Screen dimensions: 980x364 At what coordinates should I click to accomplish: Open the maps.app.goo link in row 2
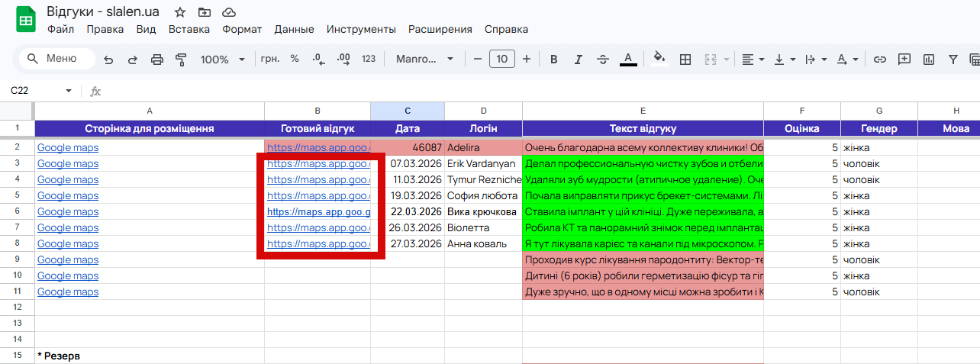click(x=318, y=147)
